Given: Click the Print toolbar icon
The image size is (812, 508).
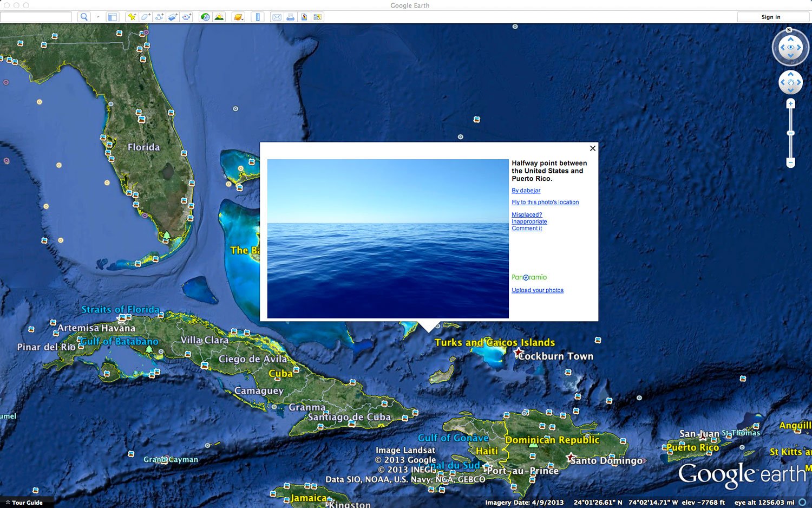Looking at the screenshot, I should pyautogui.click(x=291, y=17).
